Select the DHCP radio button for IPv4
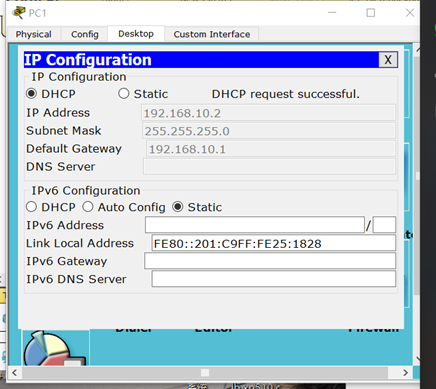Viewport: 436px width, 389px height. 31,94
